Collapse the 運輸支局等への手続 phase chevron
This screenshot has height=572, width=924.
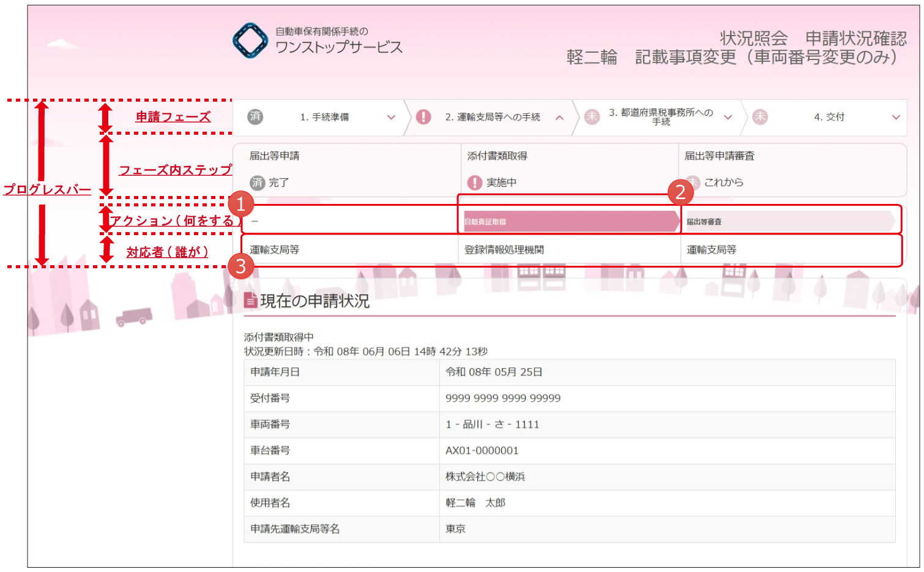point(559,117)
